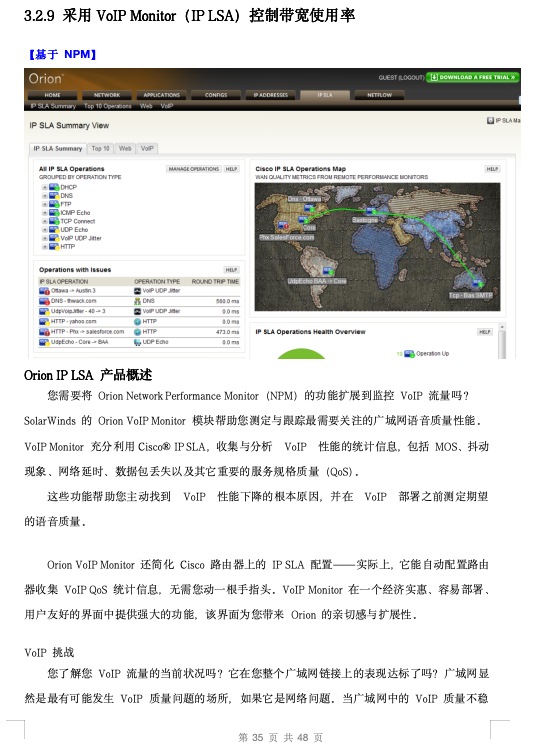Click the ICMP Echo group icon
The width and height of the screenshot is (534, 748).
pos(54,213)
